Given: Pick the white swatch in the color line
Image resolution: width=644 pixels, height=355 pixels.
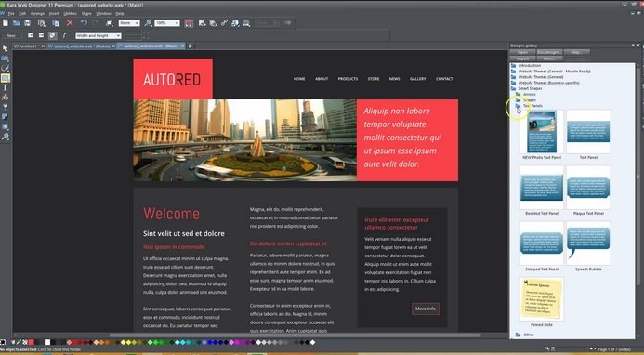Looking at the screenshot, I should pos(47,342).
